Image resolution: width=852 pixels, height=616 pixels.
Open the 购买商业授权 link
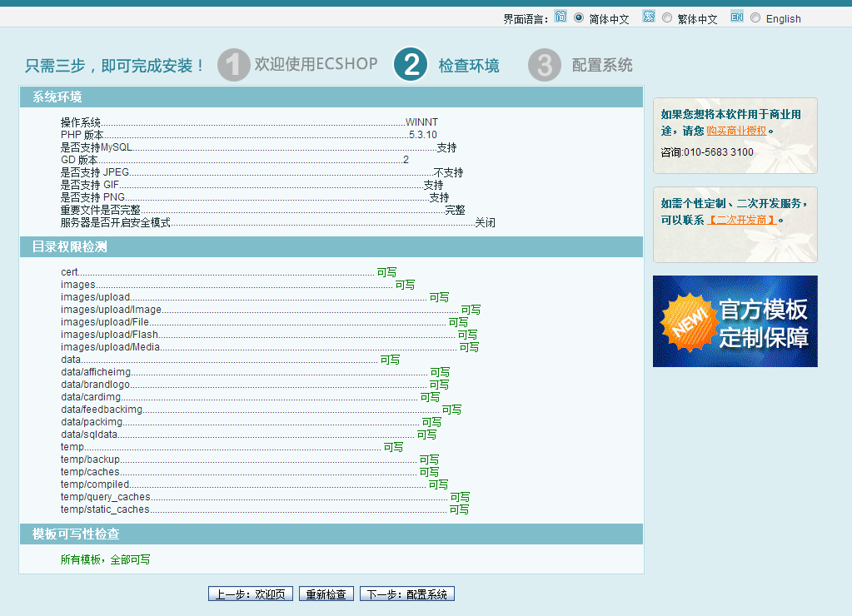[x=736, y=131]
